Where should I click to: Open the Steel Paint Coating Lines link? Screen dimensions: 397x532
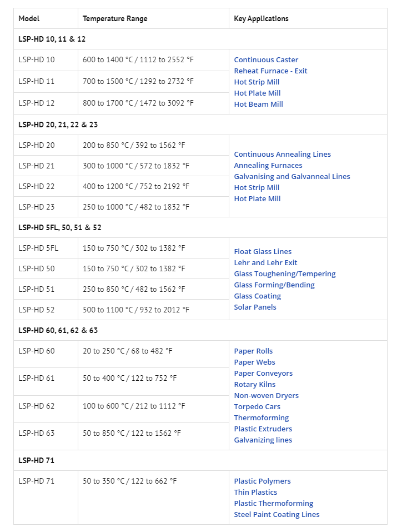277,515
